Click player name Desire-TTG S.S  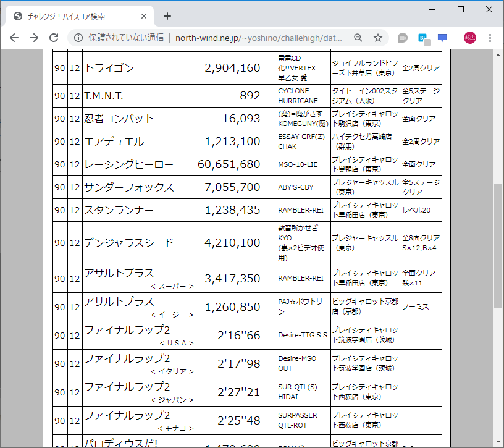pyautogui.click(x=303, y=335)
